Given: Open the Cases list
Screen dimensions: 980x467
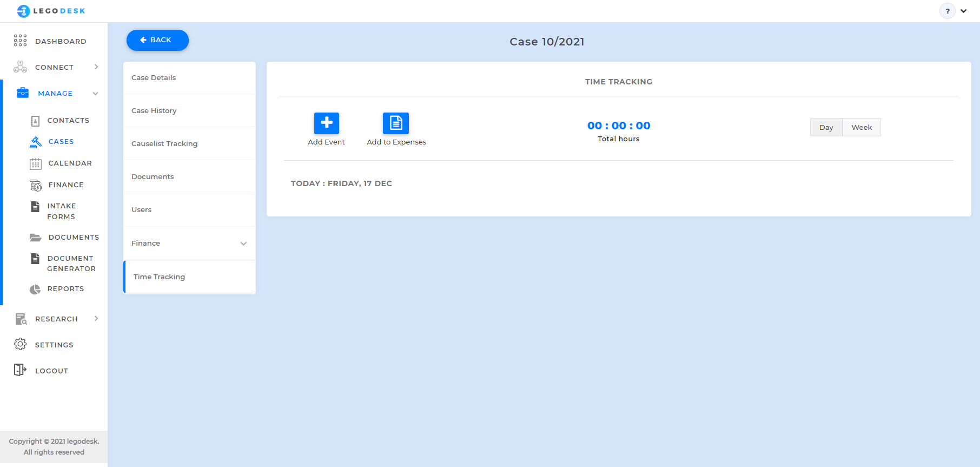Looking at the screenshot, I should pyautogui.click(x=61, y=141).
